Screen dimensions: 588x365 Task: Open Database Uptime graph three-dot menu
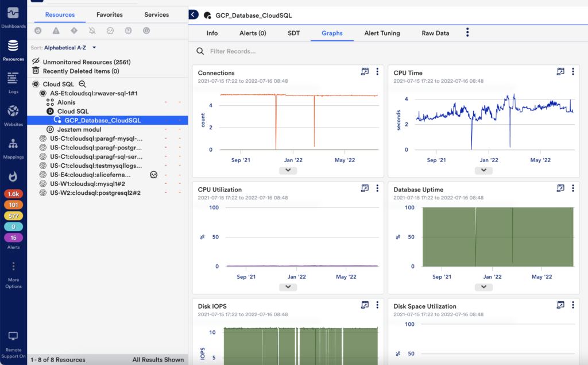(x=573, y=188)
